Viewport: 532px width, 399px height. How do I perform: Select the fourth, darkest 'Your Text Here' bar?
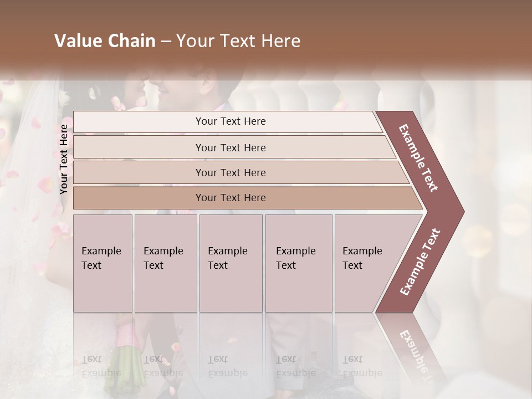pos(248,198)
